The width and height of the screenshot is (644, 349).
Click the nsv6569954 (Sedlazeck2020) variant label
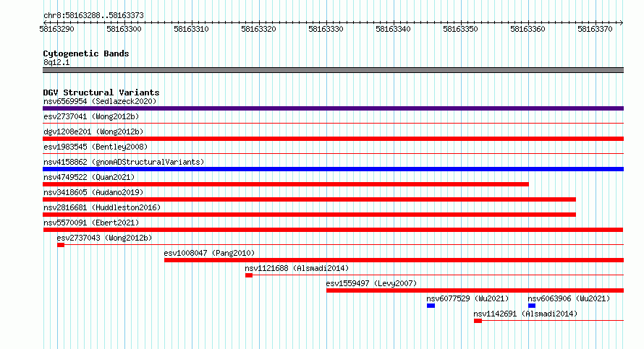click(100, 101)
